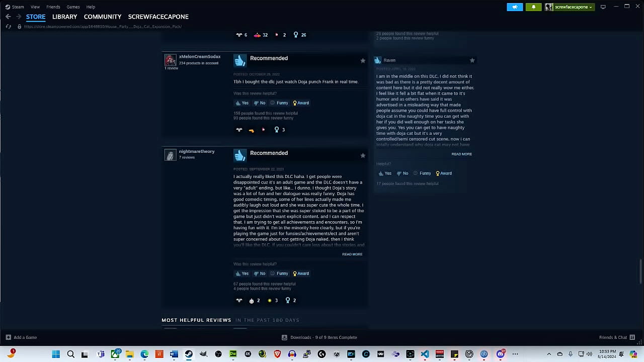This screenshot has height=362, width=644.
Task: Click Add a Game
Action: tap(21, 337)
